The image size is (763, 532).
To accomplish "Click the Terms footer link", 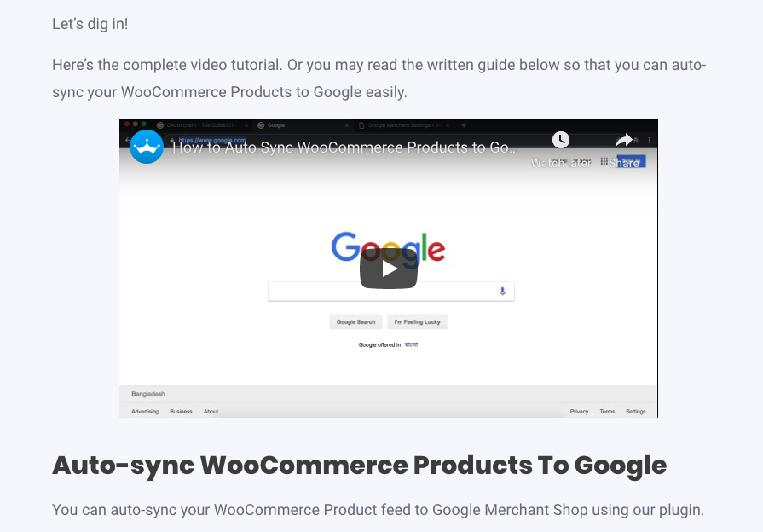I will click(607, 411).
